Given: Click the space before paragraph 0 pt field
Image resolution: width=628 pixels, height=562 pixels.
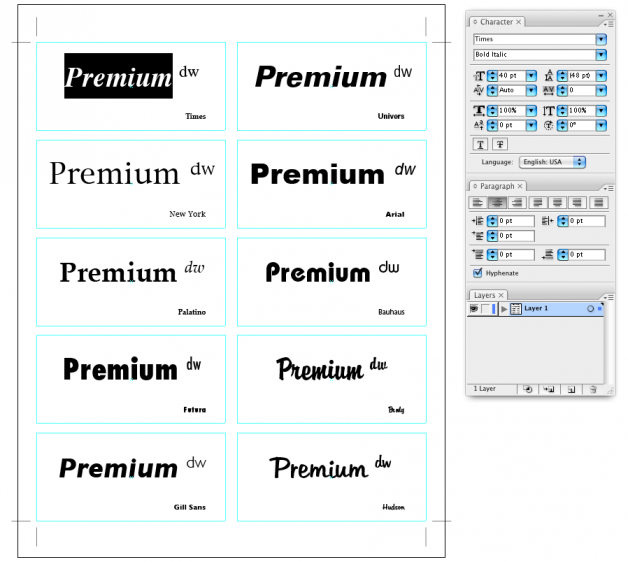Looking at the screenshot, I should click(x=516, y=254).
